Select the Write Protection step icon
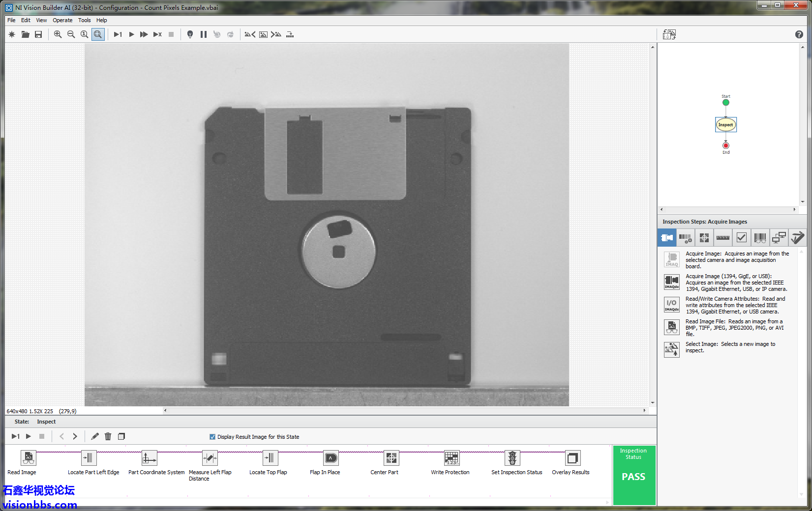 451,458
